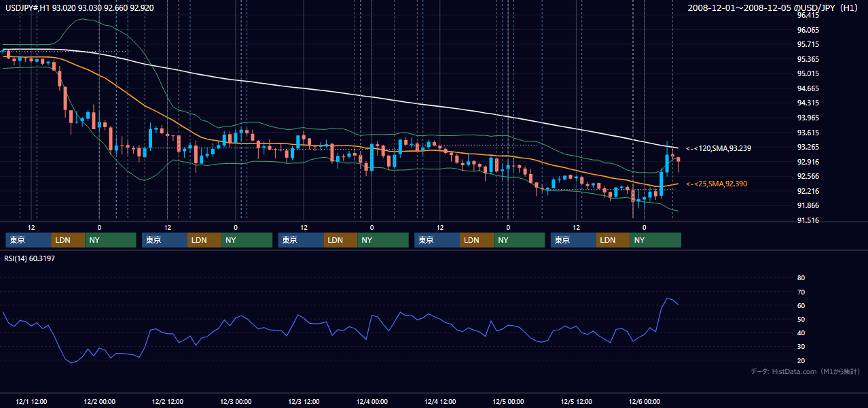Click the 12/5 00:00 date label
Viewport: 868px width, 408px height.
[x=508, y=402]
